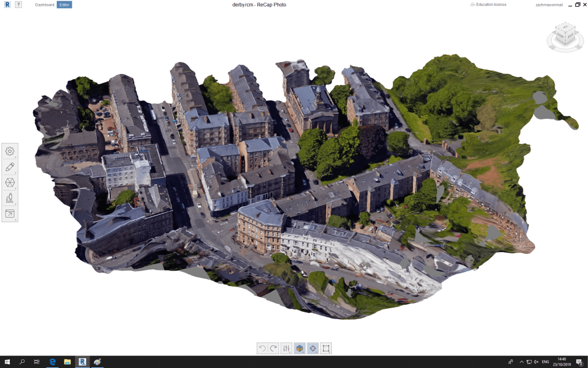The width and height of the screenshot is (588, 368).
Task: Toggle the textured cube display mode
Action: coord(299,348)
